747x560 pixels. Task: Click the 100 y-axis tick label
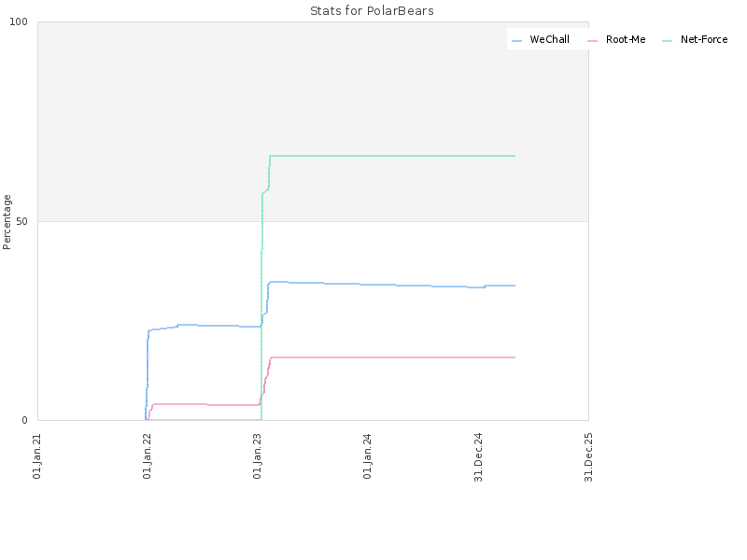click(19, 21)
